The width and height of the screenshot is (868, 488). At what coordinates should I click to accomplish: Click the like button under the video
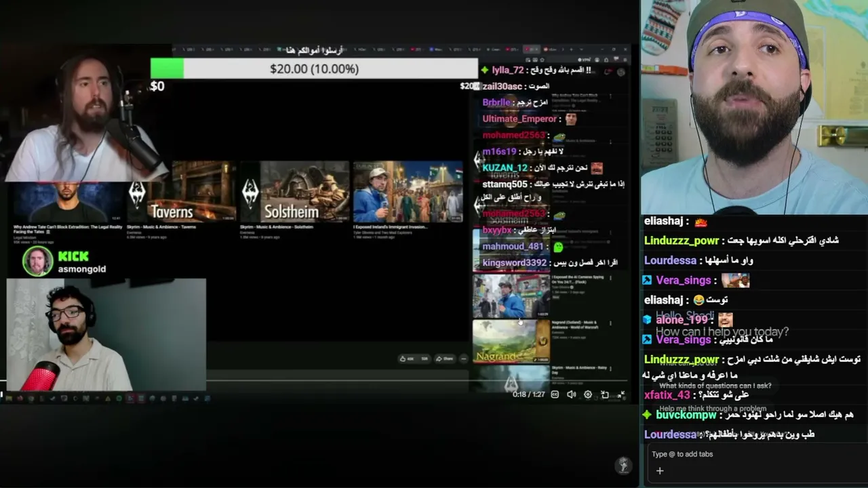[407, 359]
